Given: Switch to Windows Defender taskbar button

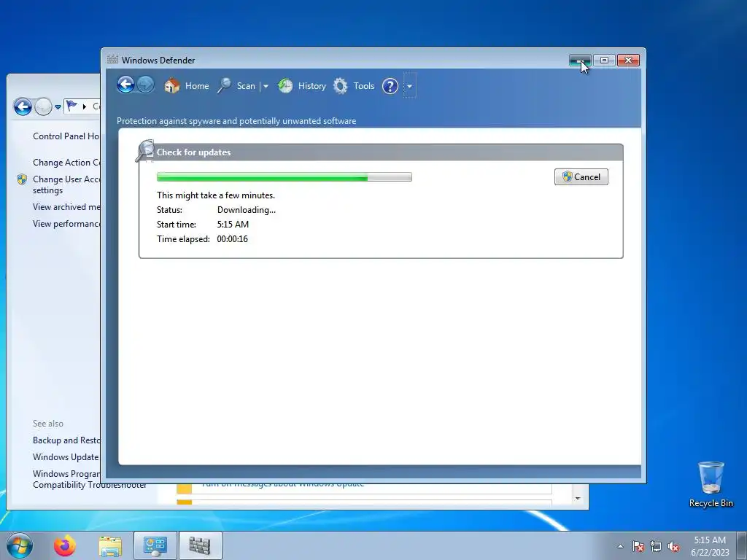Looking at the screenshot, I should [x=200, y=545].
